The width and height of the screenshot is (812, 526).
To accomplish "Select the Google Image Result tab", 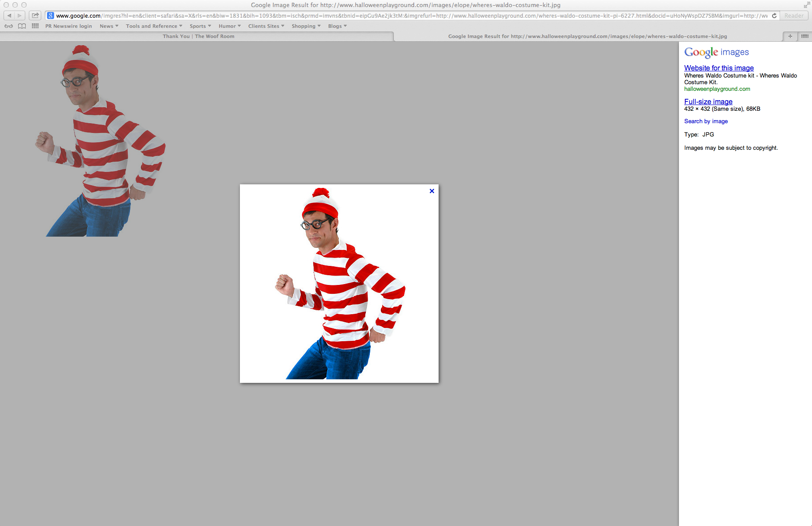I will [588, 36].
